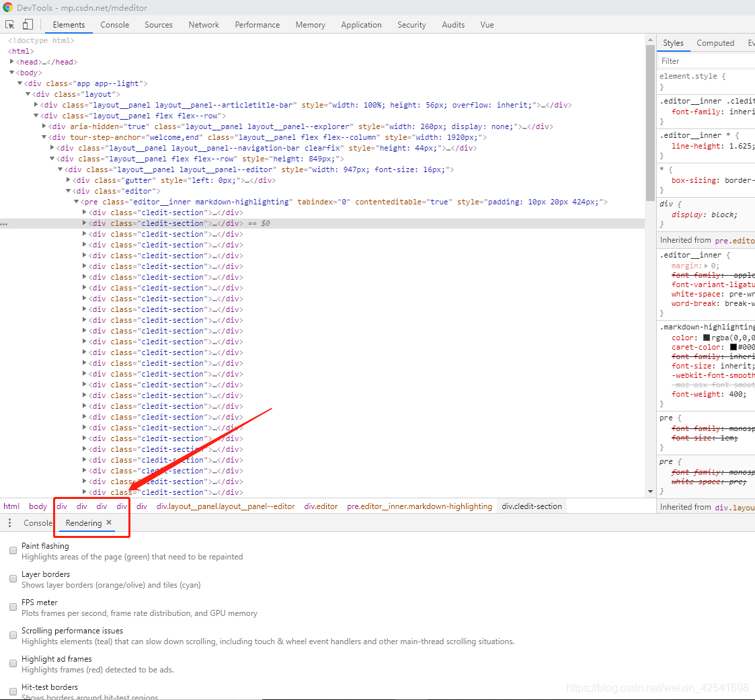This screenshot has height=700, width=755.
Task: Click the ellipsis beside selected cledit-section row
Action: coord(4,224)
